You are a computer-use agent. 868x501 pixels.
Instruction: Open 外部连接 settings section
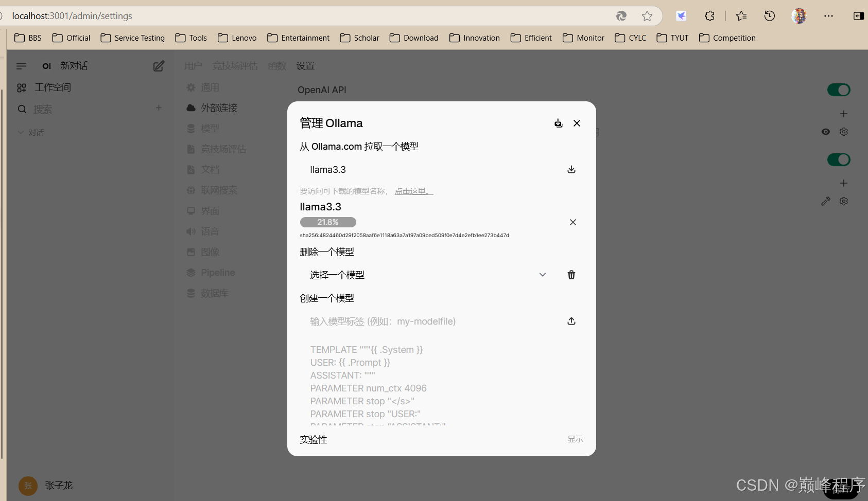[212, 108]
